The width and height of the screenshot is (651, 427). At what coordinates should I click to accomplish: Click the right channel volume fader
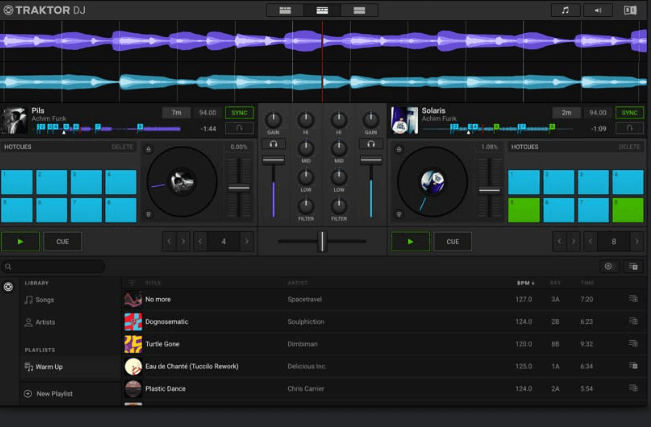[x=371, y=160]
